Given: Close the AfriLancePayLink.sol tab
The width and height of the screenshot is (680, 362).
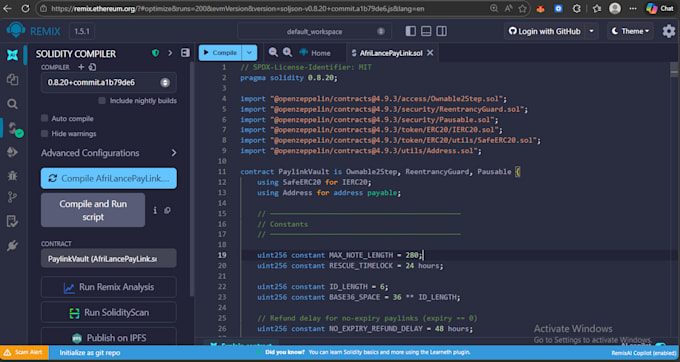Looking at the screenshot, I should click(430, 53).
